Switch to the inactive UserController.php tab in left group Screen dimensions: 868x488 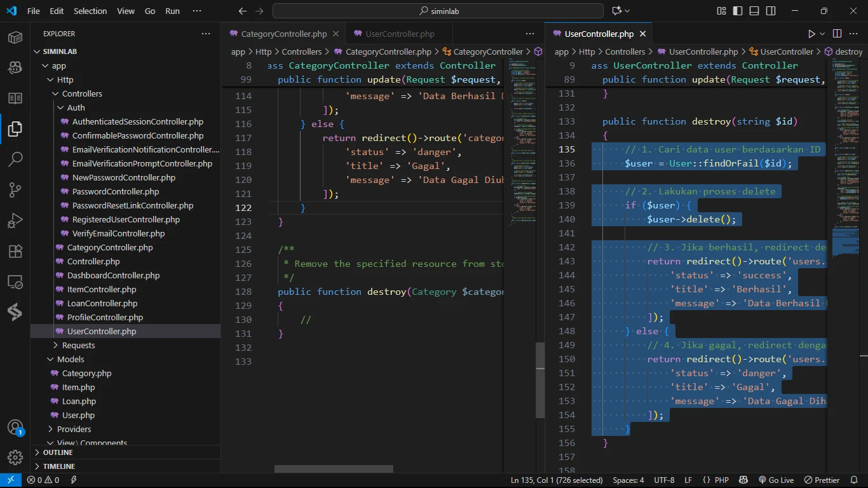tap(400, 34)
